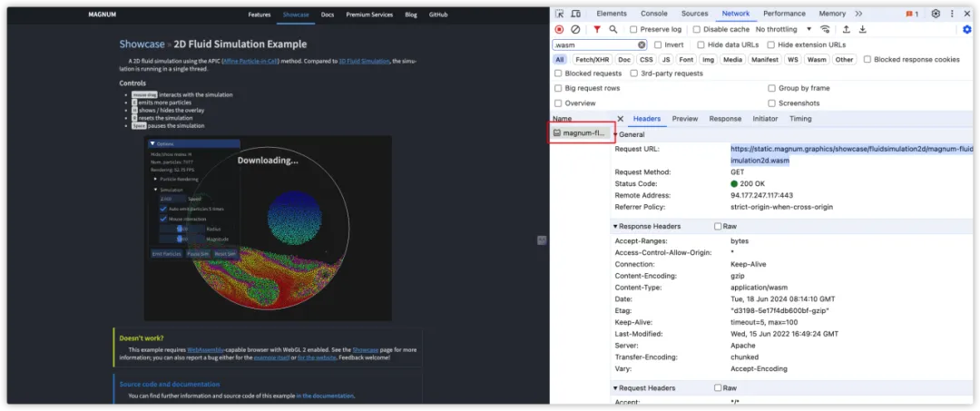Show more DevTools tabs chevron
This screenshot has height=411, width=980.
(858, 14)
